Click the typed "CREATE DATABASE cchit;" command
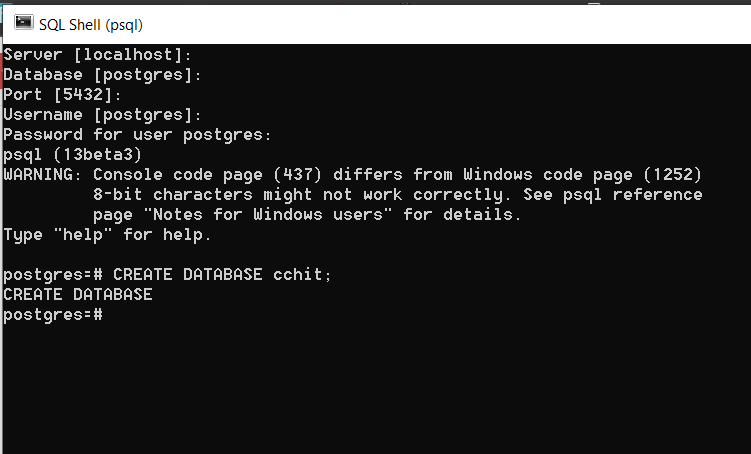Image resolution: width=751 pixels, height=454 pixels. [222, 274]
